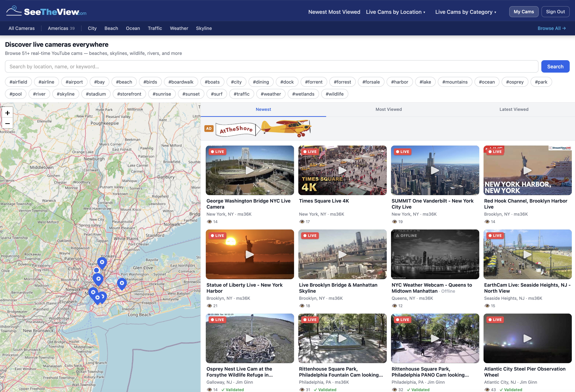The image size is (575, 392).
Task: Play the Atlantic City Steel Pier stream
Action: pos(527,338)
